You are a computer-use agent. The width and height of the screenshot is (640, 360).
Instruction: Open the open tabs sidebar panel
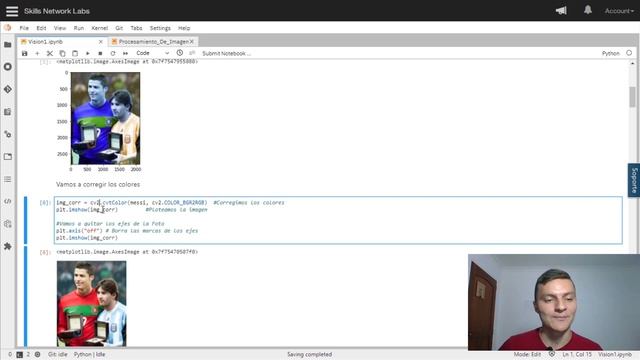point(8,157)
